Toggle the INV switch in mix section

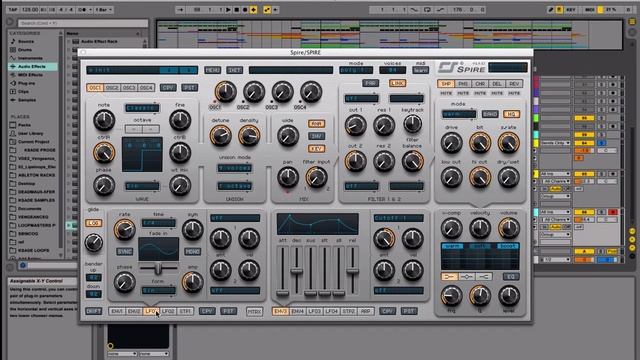(316, 136)
